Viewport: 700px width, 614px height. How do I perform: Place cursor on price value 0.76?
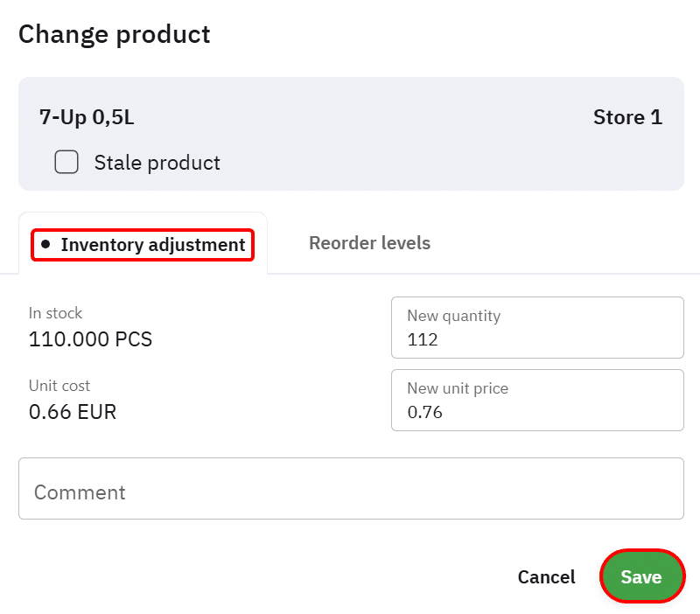(x=425, y=412)
